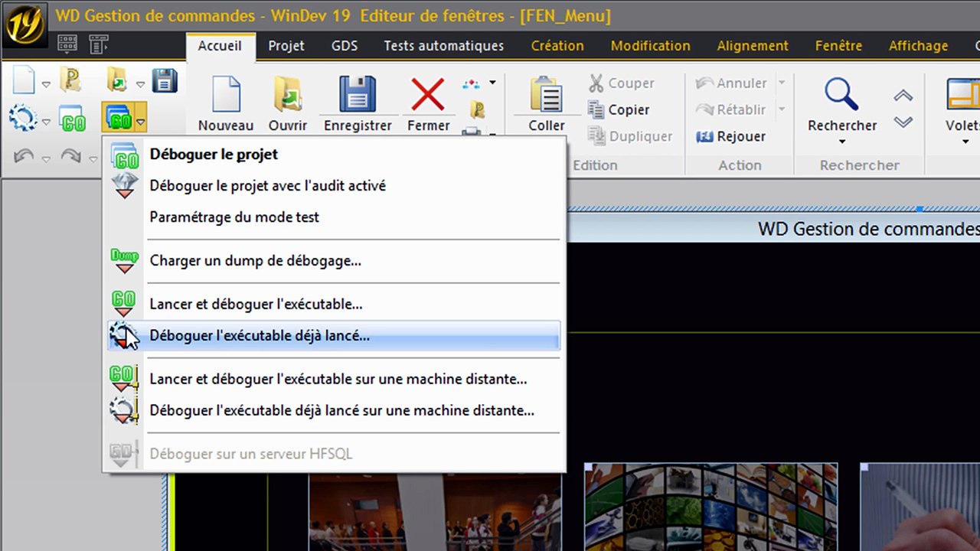Expand the Rechercher dropdown arrow
980x551 pixels.
(x=842, y=142)
